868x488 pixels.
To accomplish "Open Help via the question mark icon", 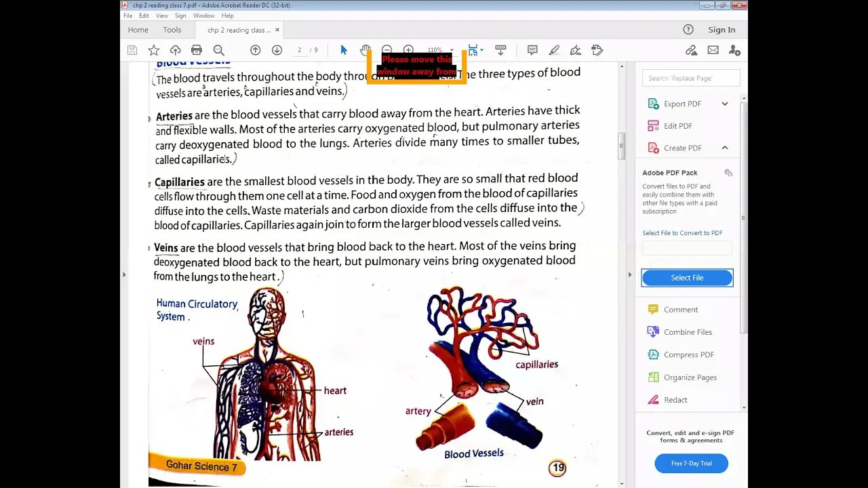I will point(688,30).
